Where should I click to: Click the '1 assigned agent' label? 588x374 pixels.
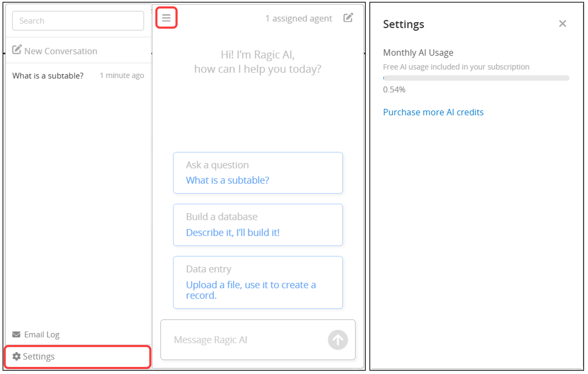(x=299, y=18)
